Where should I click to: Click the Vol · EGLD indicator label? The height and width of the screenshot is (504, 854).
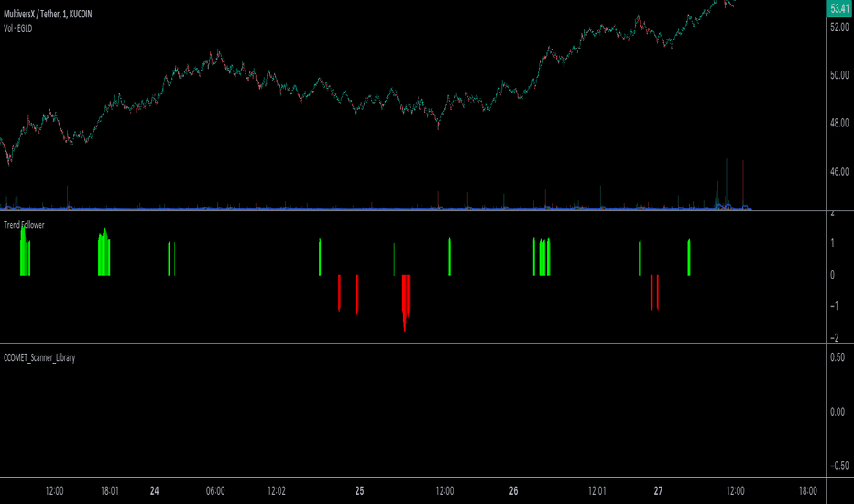pyautogui.click(x=18, y=28)
